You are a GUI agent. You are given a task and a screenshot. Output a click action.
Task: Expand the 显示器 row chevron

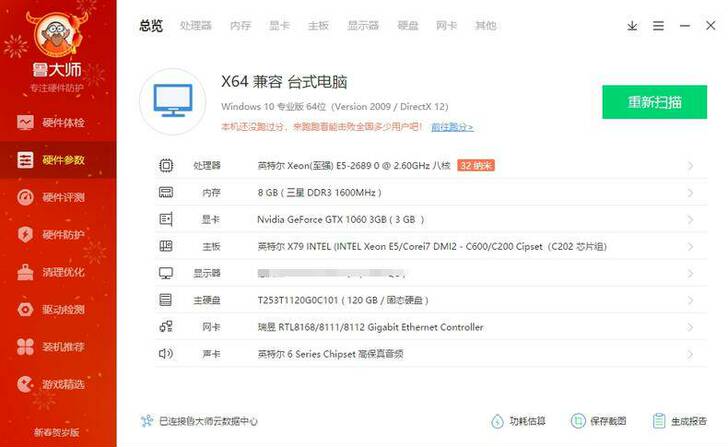pos(690,273)
